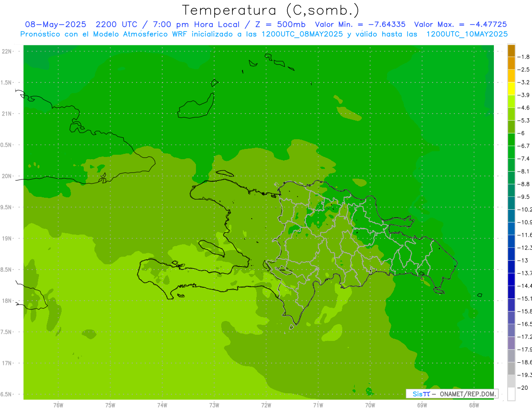Click the date text '08-May-2025'

click(x=55, y=24)
